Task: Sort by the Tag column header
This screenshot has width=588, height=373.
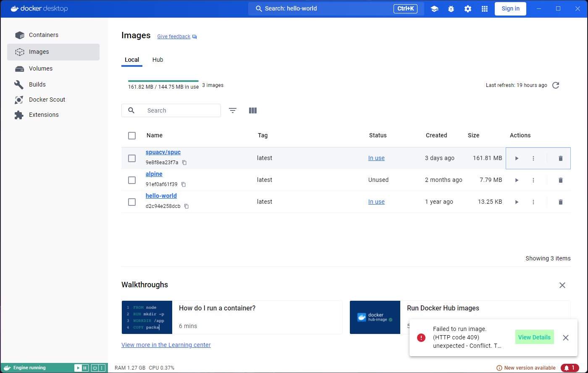Action: 262,135
